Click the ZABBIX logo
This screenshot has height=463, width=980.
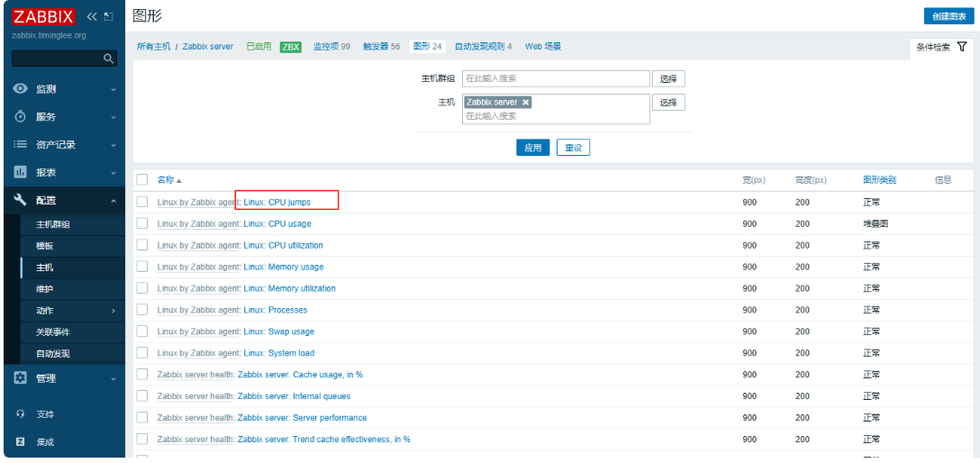[x=44, y=16]
